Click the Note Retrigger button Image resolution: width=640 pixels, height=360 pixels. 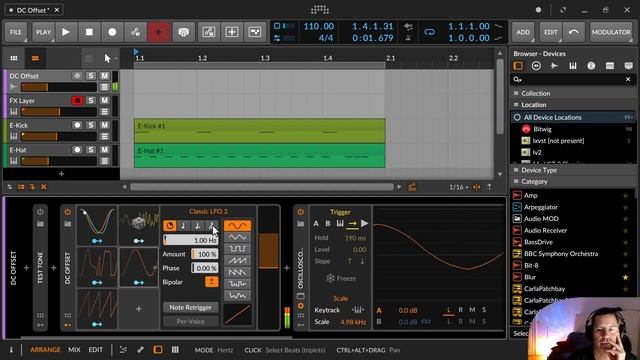click(x=191, y=307)
